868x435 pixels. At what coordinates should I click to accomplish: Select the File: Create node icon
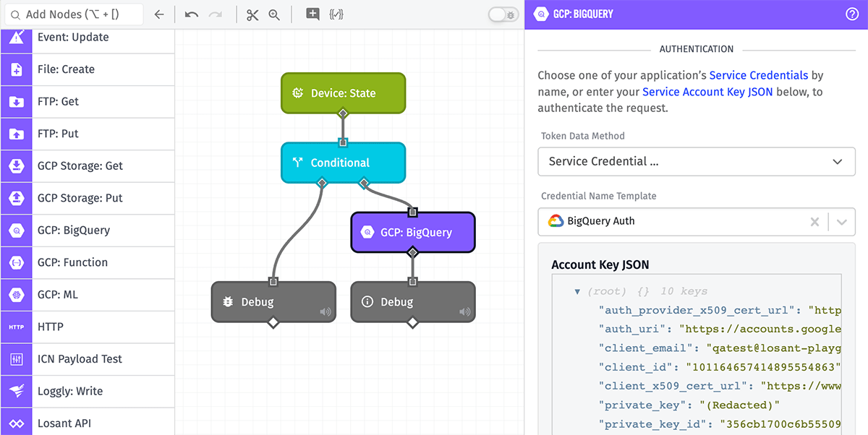[x=16, y=69]
